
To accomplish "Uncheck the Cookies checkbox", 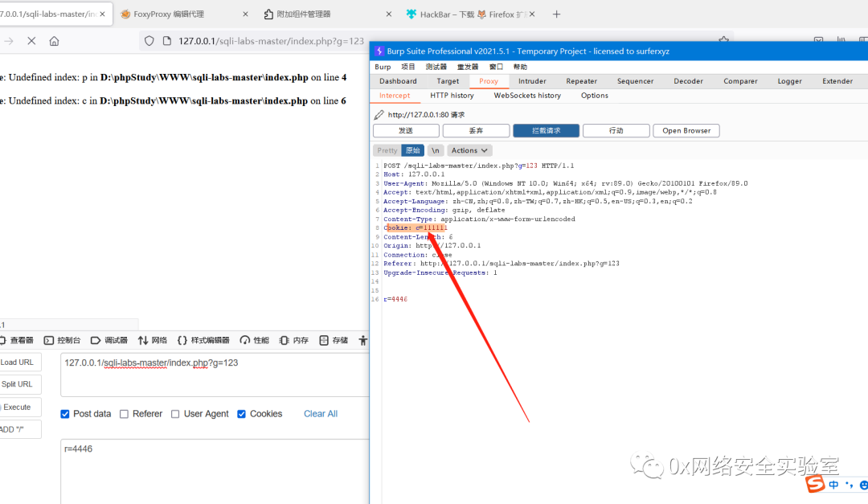I will 241,414.
